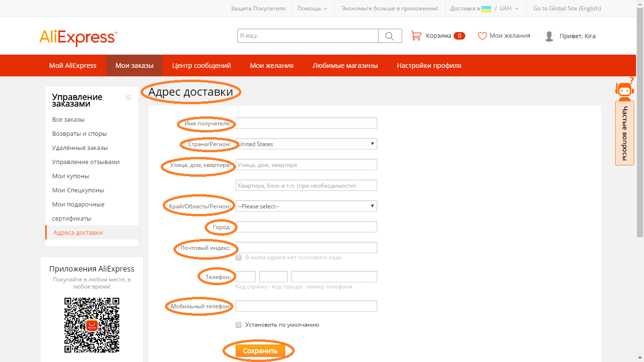Click the search magnifier icon
Image resolution: width=644 pixels, height=362 pixels.
point(390,36)
